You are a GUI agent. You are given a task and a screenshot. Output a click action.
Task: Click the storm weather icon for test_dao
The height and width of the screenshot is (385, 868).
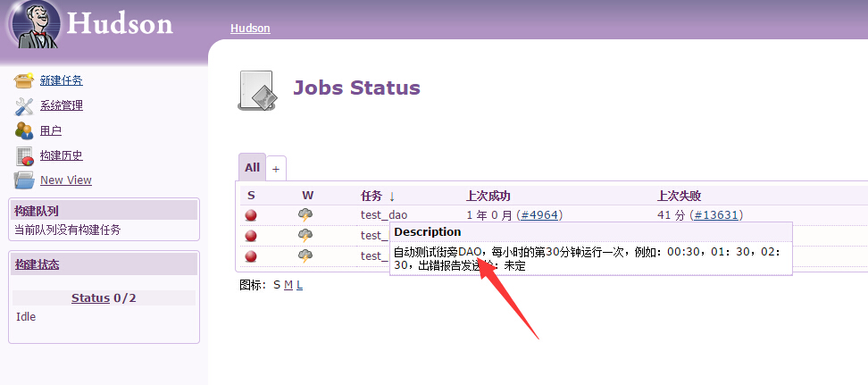click(305, 215)
